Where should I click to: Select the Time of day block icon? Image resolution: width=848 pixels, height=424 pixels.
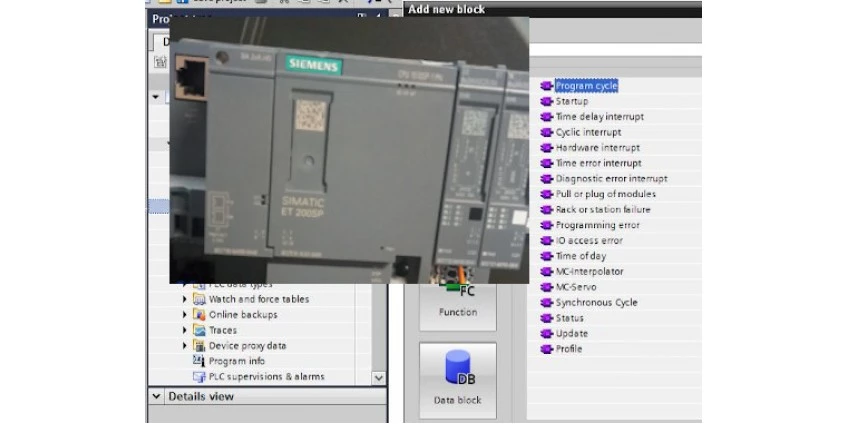point(547,256)
